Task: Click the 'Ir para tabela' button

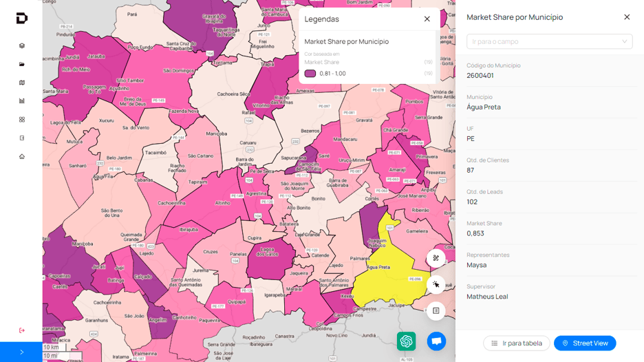Action: (x=516, y=343)
